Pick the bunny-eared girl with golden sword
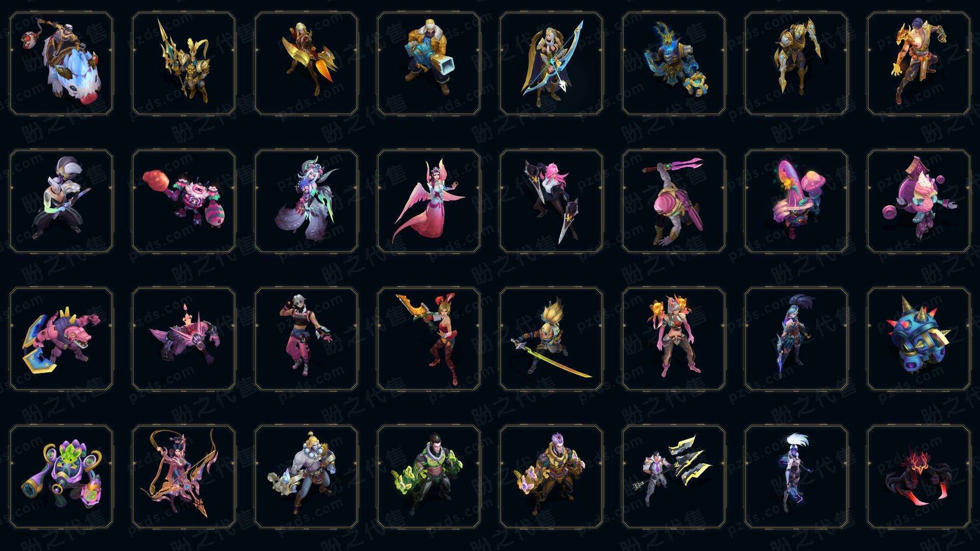 (429, 339)
